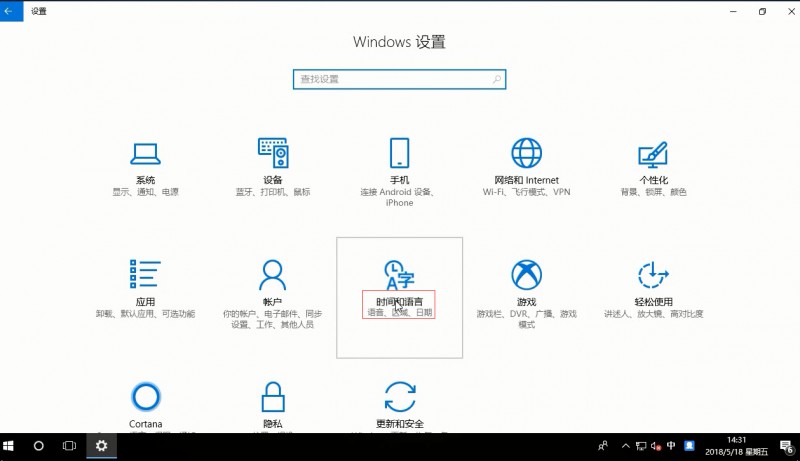Open the 轻松使用 (Ease of Access) icon
800x461 pixels.
[x=654, y=274]
